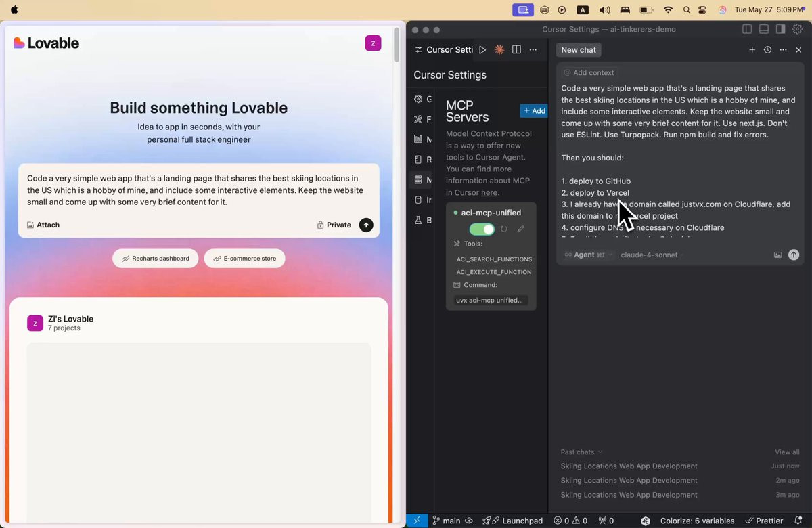Edit the aci-mcp-unified server

click(x=520, y=229)
